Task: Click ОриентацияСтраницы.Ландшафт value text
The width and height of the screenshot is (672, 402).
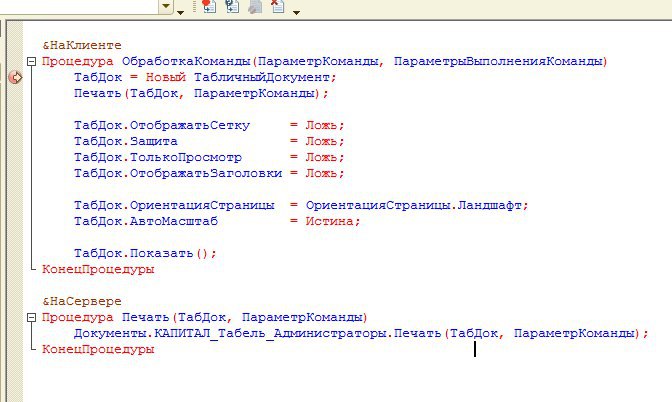Action: [414, 205]
